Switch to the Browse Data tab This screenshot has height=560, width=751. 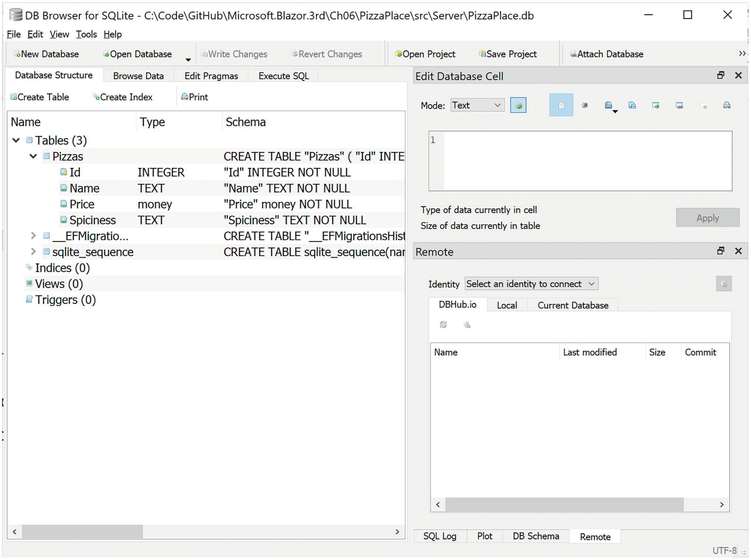tap(138, 76)
